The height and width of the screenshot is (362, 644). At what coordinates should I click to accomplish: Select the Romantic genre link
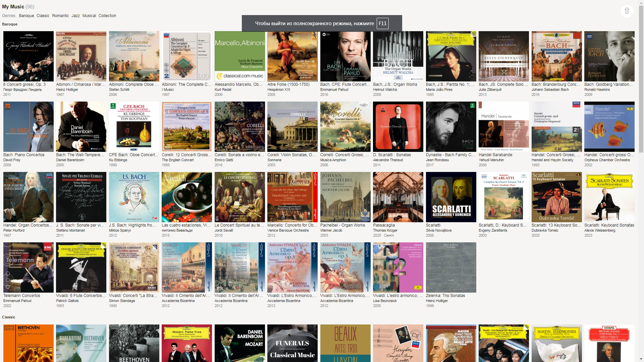click(x=60, y=16)
